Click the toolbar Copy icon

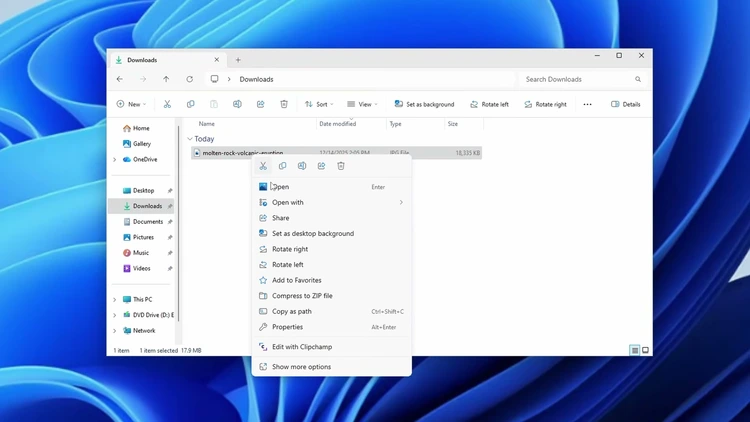(x=190, y=104)
